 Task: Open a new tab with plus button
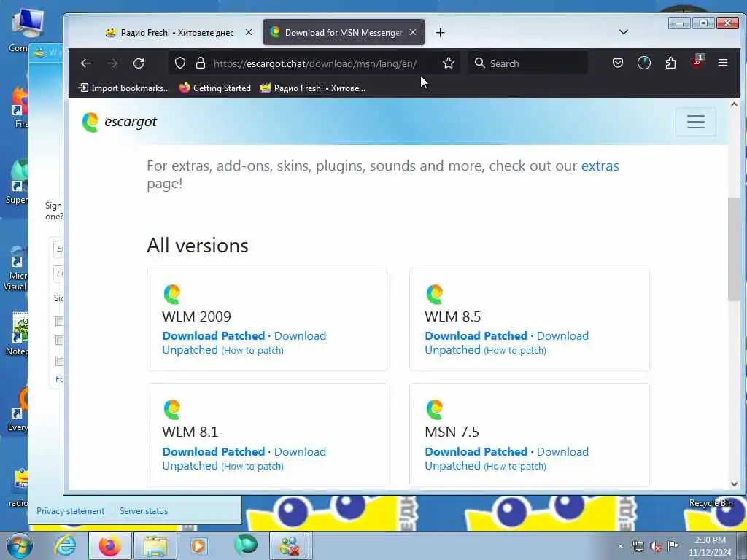pyautogui.click(x=440, y=32)
